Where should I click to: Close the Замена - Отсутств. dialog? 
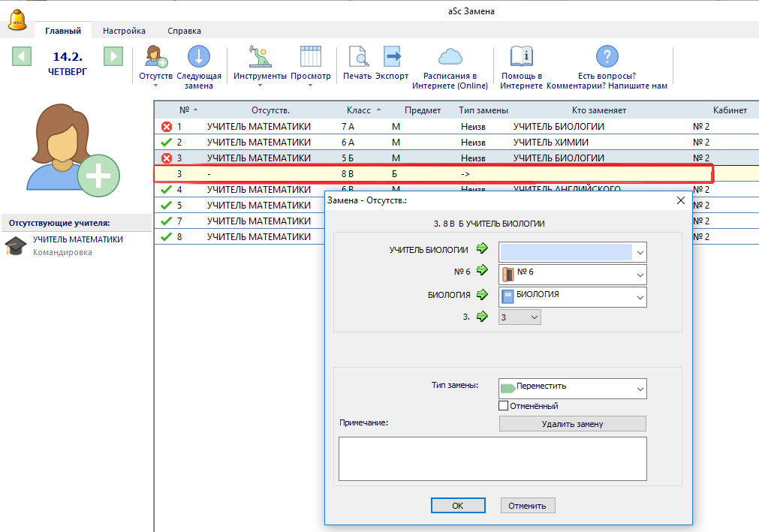(x=681, y=200)
